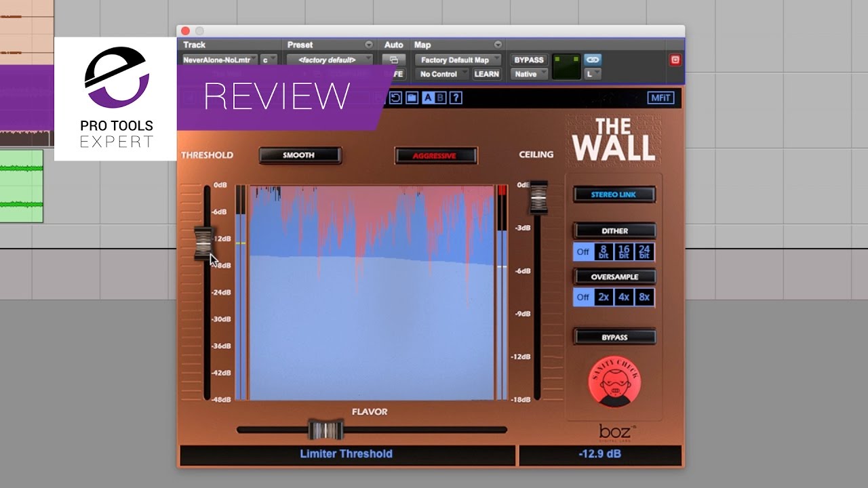Open the NeverAlone-NoLmtr track selector
The width and height of the screenshot is (868, 488).
220,60
